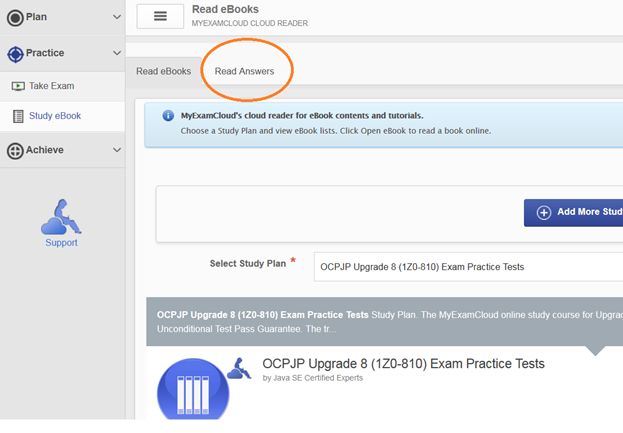The width and height of the screenshot is (623, 433).
Task: Expand the Achieve section chevron
Action: point(117,150)
